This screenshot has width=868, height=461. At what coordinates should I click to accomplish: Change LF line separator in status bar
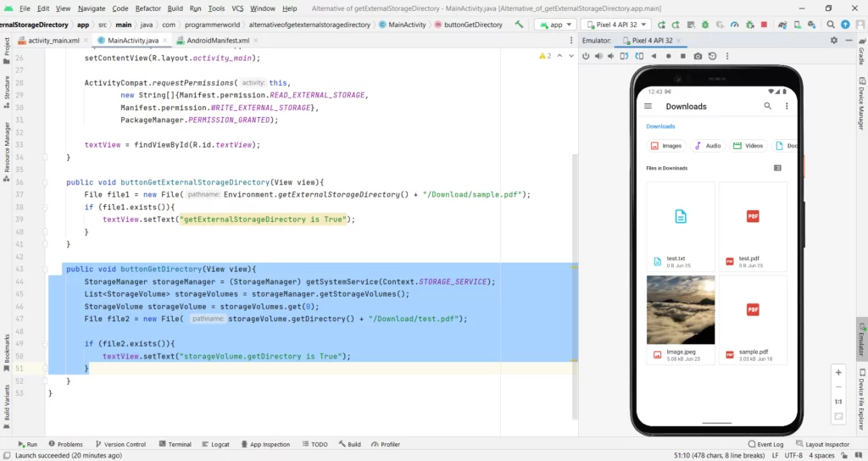[x=775, y=455]
